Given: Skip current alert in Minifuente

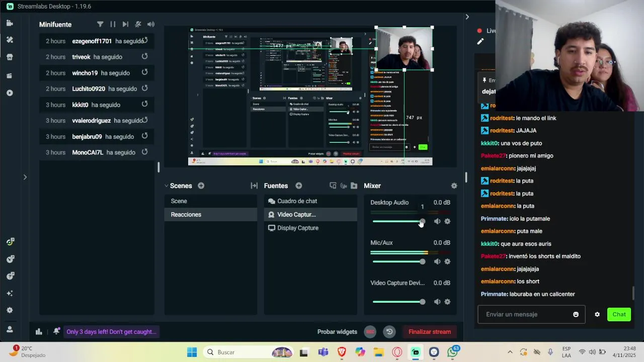Looking at the screenshot, I should coord(125,24).
